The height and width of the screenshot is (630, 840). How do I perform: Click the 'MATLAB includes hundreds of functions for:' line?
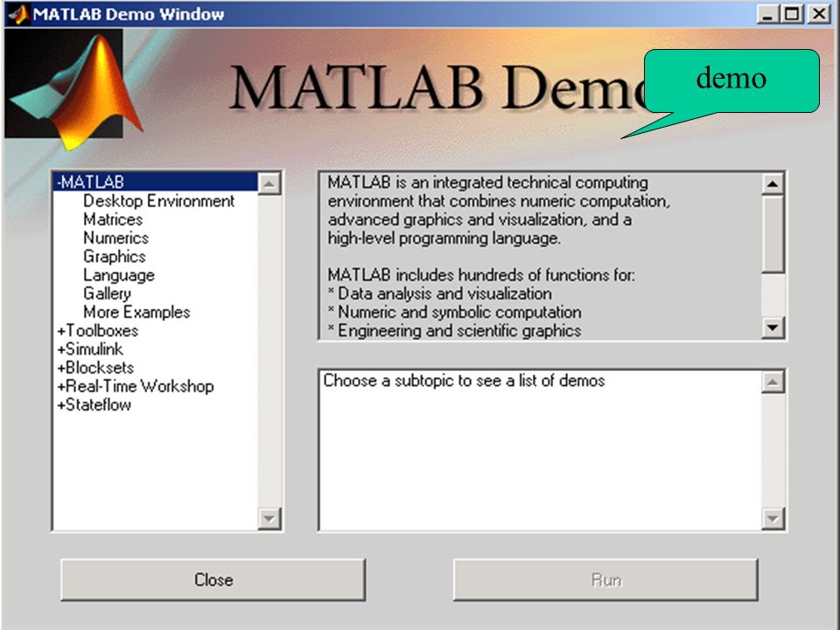[x=481, y=276]
